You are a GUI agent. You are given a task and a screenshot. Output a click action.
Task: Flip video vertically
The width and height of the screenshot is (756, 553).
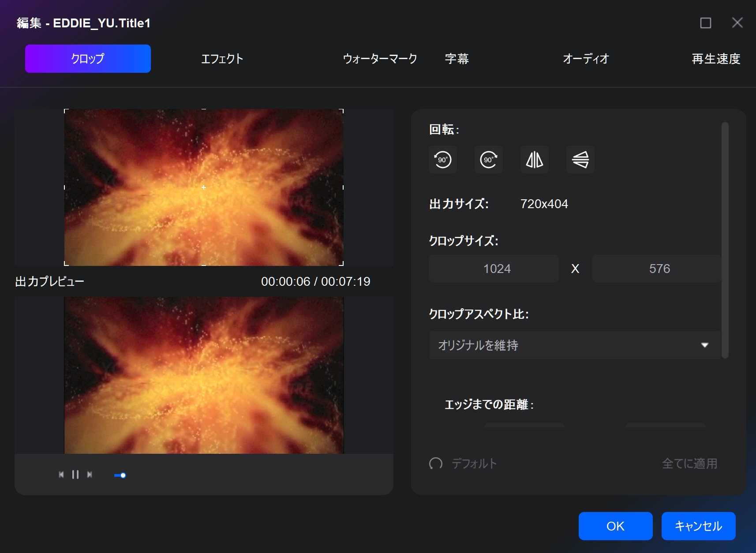[x=580, y=160]
